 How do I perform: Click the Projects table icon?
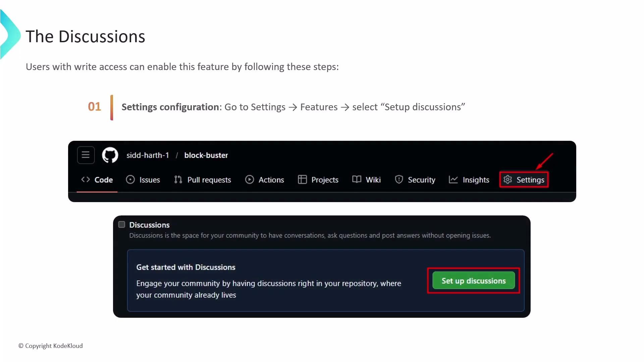(x=302, y=180)
